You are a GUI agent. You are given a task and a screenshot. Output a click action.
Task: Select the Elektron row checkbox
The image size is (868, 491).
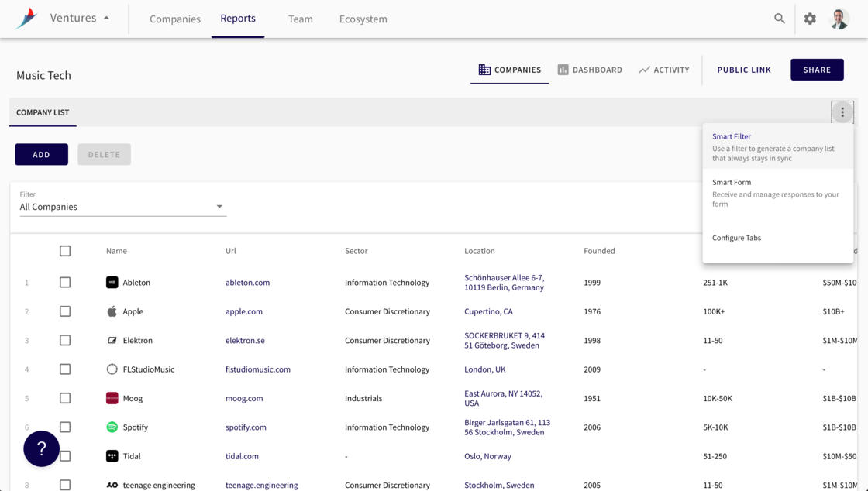(x=65, y=341)
